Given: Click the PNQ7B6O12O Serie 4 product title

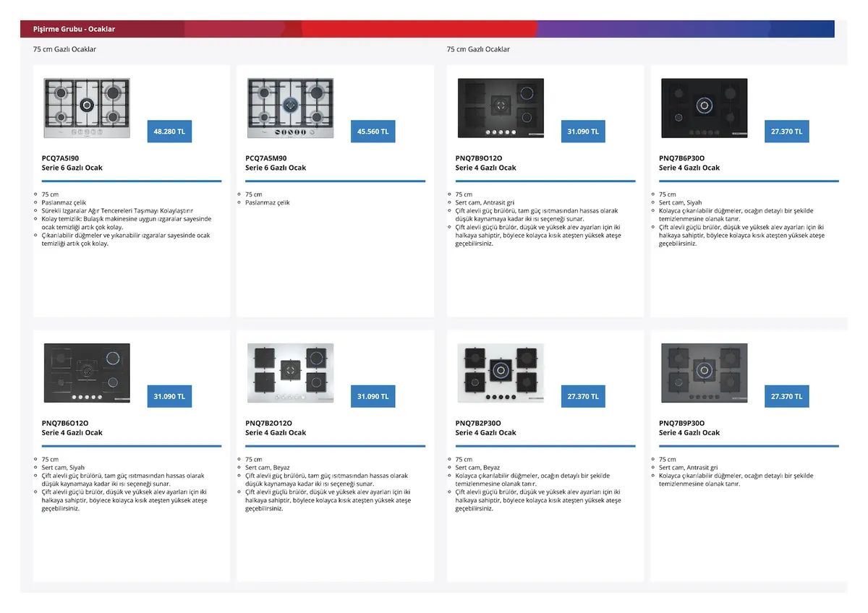Looking at the screenshot, I should pos(72,428).
